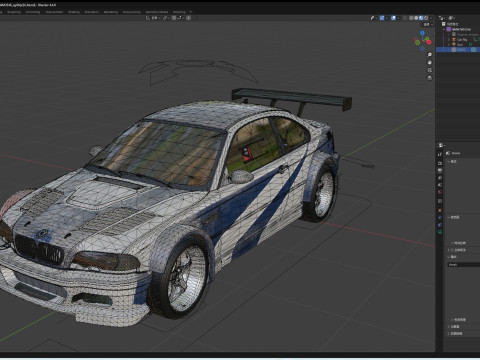Open Render properties tab
The height and width of the screenshot is (360, 480).
440,163
